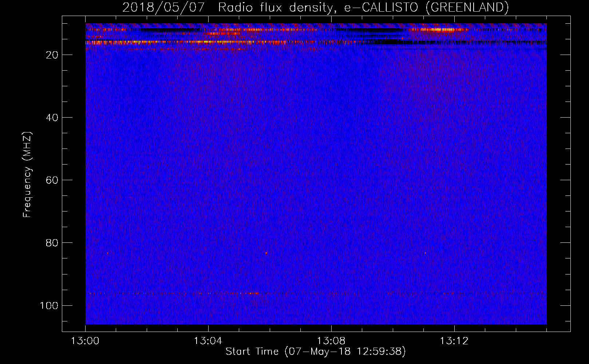Select the 80 MHz frequency tick label
The image size is (589, 364).
52,243
